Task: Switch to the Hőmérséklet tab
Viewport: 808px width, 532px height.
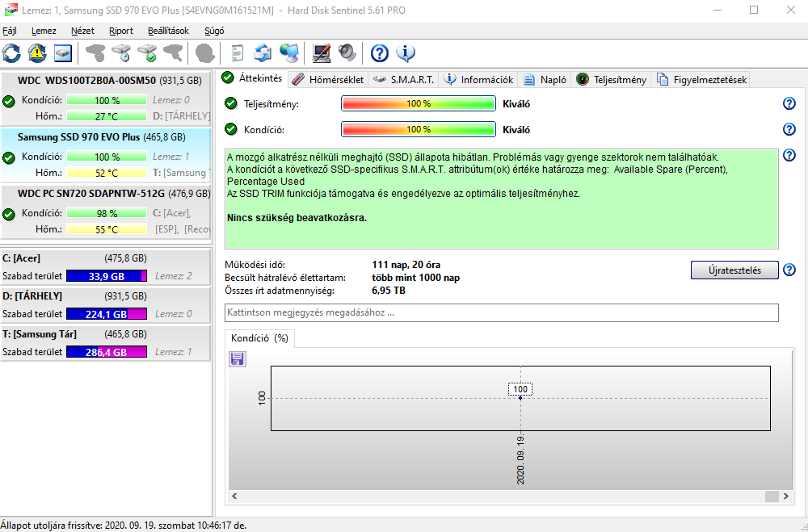Action: point(328,80)
